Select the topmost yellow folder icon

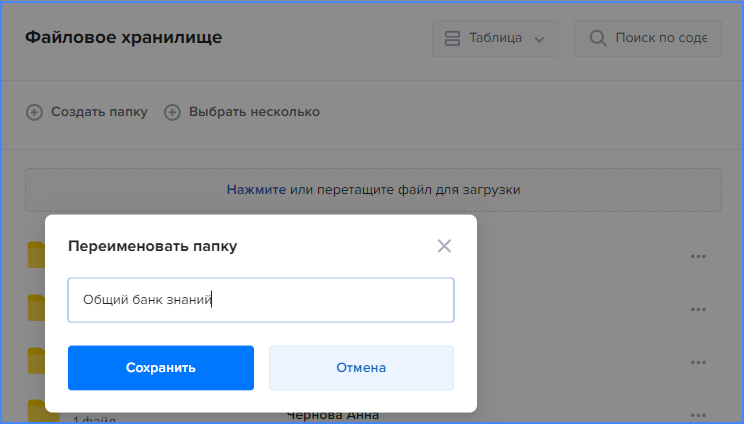36,255
